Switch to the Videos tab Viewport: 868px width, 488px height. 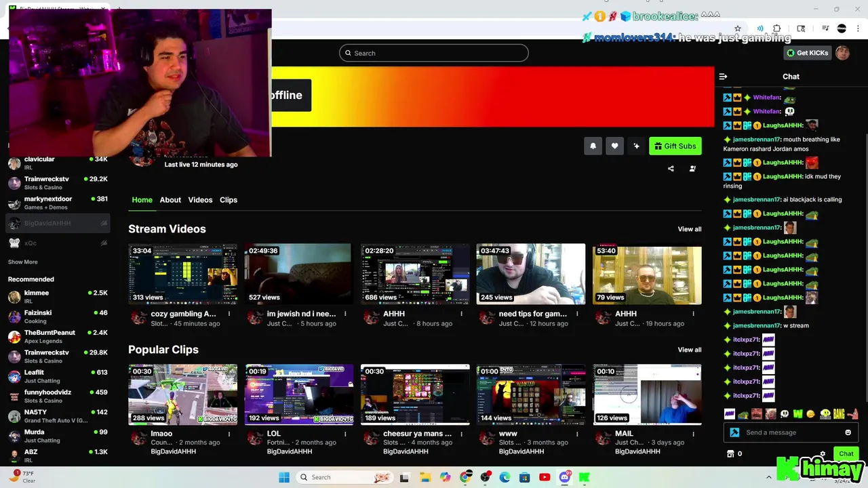[x=200, y=200]
